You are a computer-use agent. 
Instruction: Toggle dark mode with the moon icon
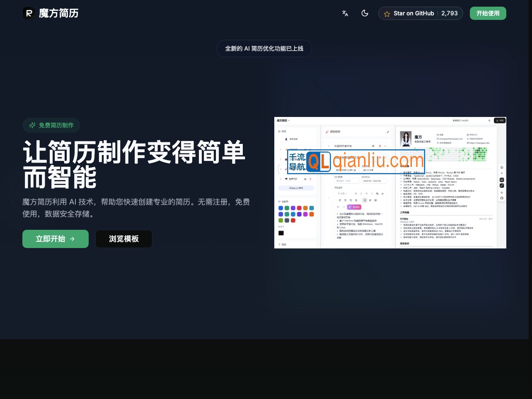[365, 13]
